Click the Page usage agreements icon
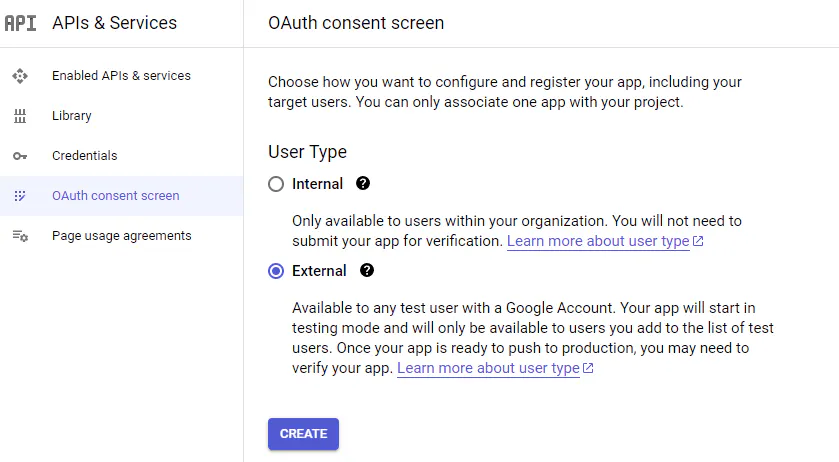The width and height of the screenshot is (839, 462). pyautogui.click(x=20, y=236)
